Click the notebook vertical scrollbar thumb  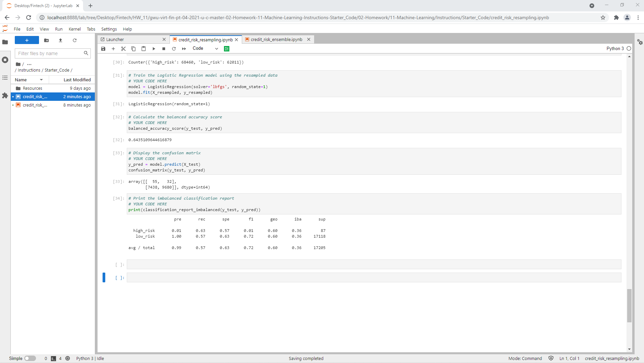pyautogui.click(x=629, y=306)
